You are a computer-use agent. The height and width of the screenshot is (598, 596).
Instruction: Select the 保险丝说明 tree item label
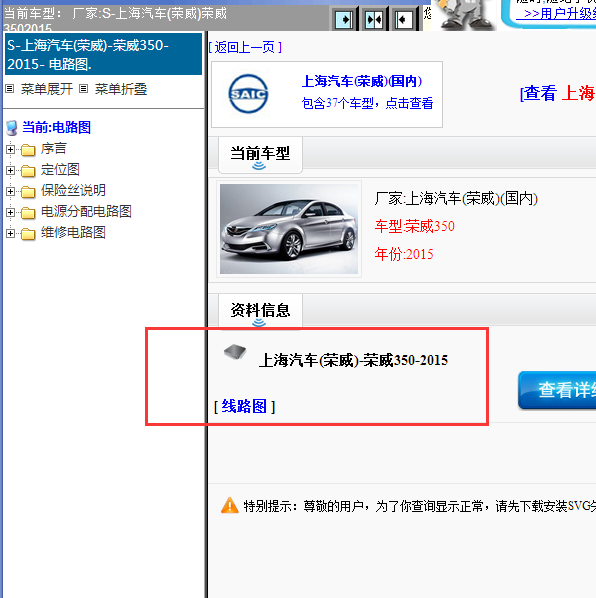pyautogui.click(x=73, y=190)
